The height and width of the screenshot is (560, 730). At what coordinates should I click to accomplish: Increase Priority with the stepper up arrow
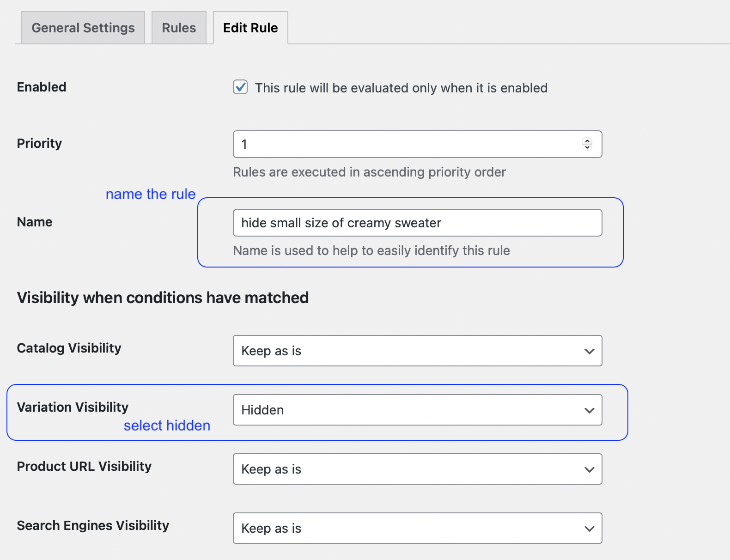[x=587, y=141]
